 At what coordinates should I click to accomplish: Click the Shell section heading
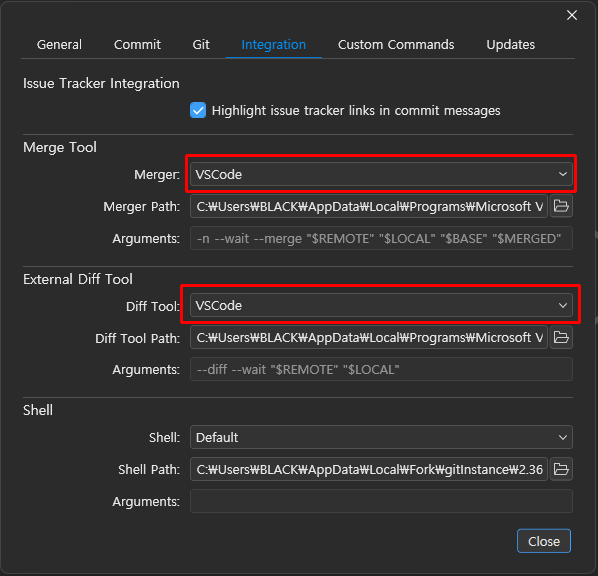[x=38, y=410]
